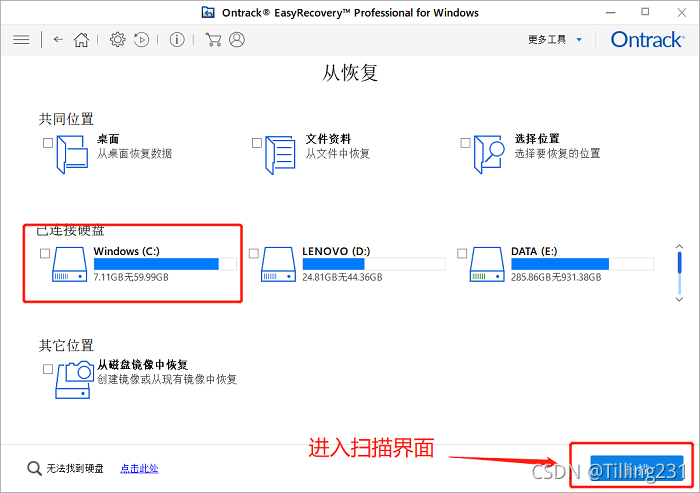The image size is (700, 493).
Task: Click the Windows (C:) drive name
Action: click(126, 251)
